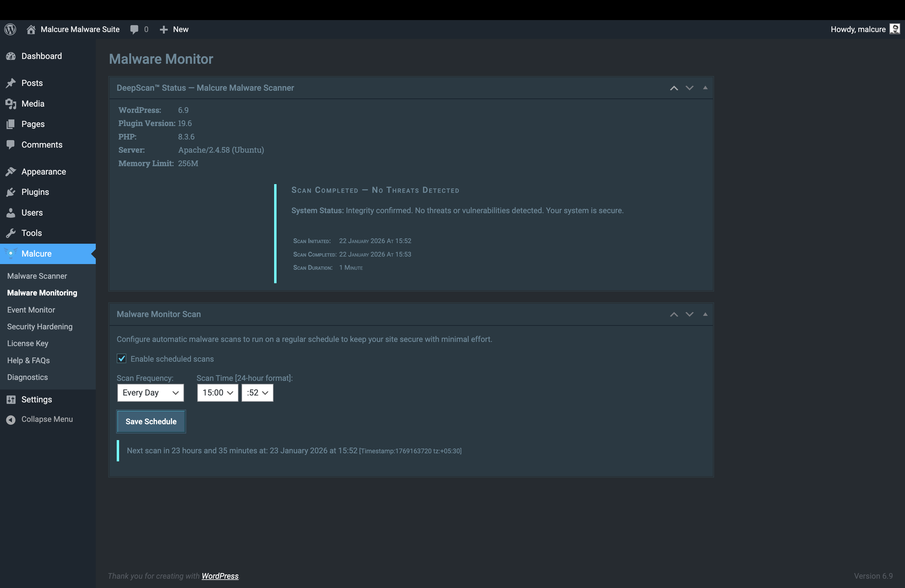This screenshot has width=905, height=588.
Task: Click the home icon in admin bar
Action: 31,29
